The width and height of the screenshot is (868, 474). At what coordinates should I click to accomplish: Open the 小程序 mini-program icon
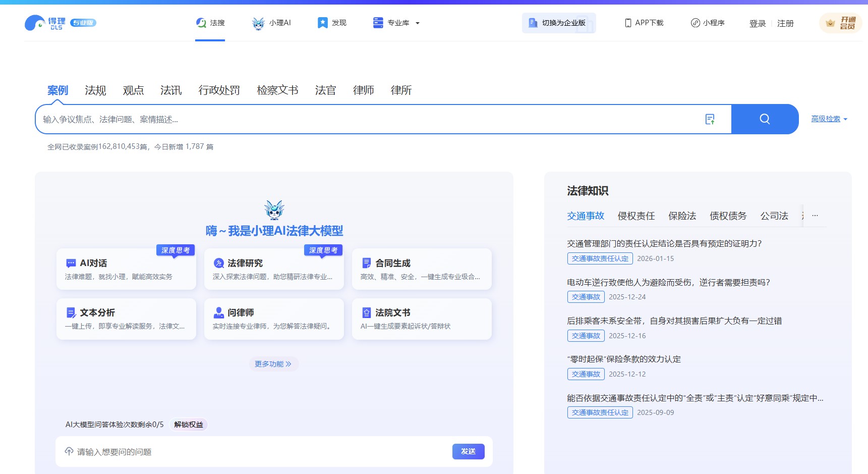point(695,23)
